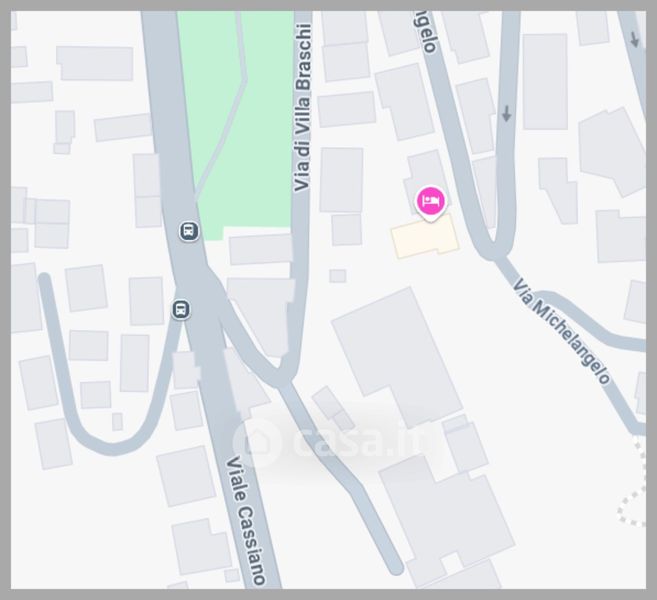The width and height of the screenshot is (657, 600).
Task: Select the bus stop icon beside the green park
Action: tap(189, 231)
